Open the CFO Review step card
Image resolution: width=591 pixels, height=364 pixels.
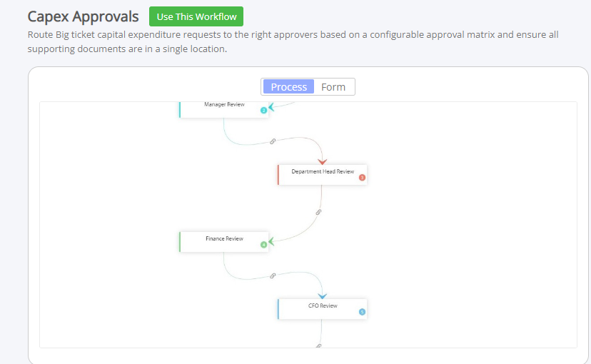pos(322,309)
